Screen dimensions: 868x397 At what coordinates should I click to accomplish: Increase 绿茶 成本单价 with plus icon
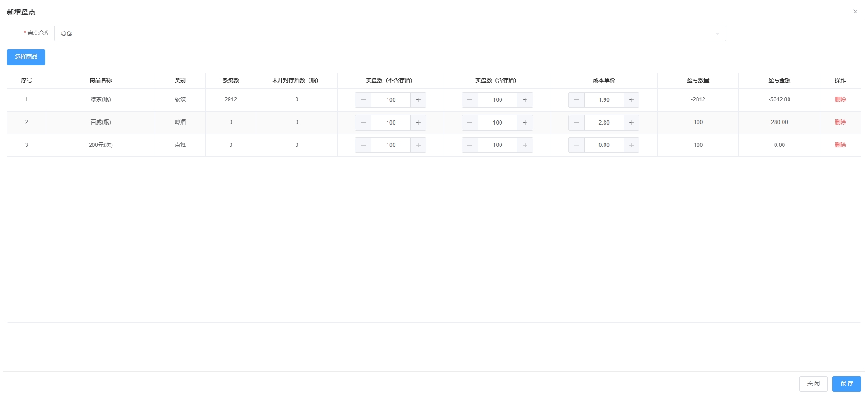(x=631, y=100)
